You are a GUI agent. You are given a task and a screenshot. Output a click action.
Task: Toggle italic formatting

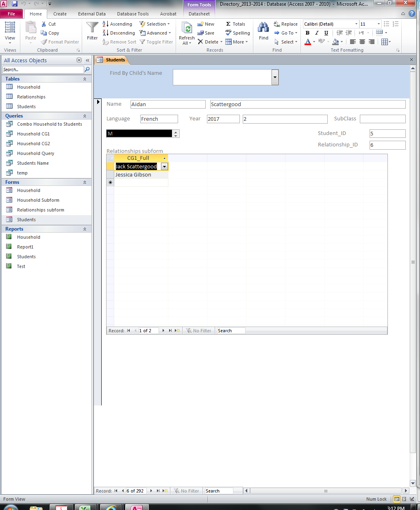(x=316, y=33)
